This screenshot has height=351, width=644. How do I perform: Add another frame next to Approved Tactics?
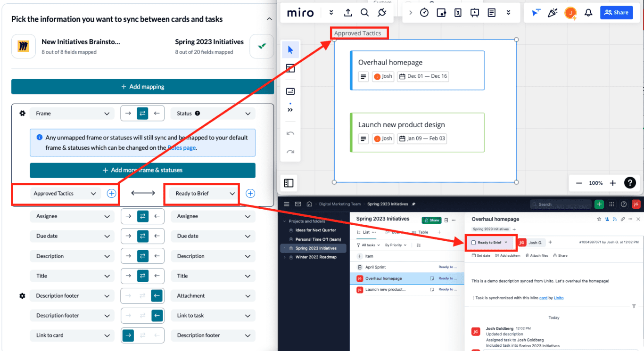[x=111, y=193]
